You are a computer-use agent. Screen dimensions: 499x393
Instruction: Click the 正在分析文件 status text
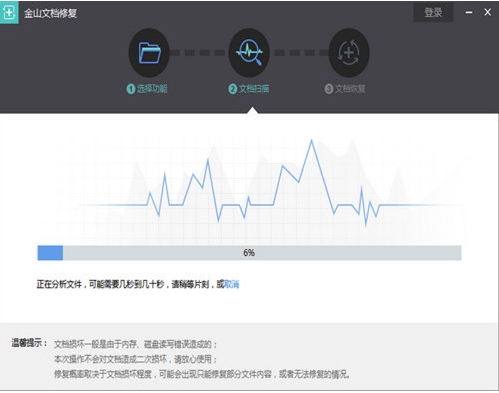click(59, 284)
